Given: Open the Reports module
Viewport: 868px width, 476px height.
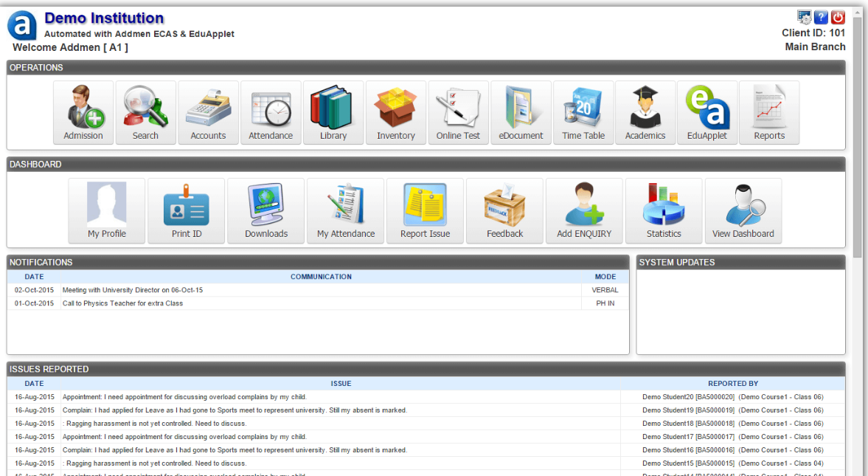Looking at the screenshot, I should tap(769, 112).
